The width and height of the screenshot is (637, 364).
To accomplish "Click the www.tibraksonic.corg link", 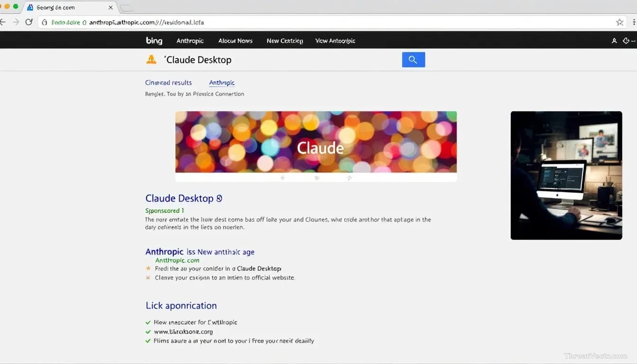I will click(x=183, y=332).
